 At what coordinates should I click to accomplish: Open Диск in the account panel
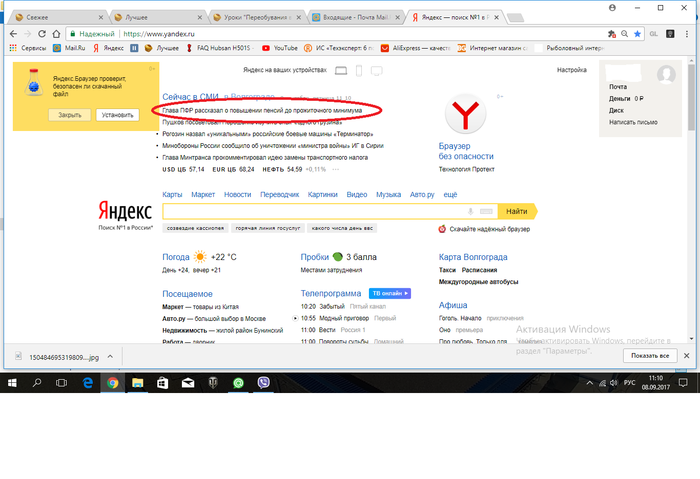tap(616, 110)
